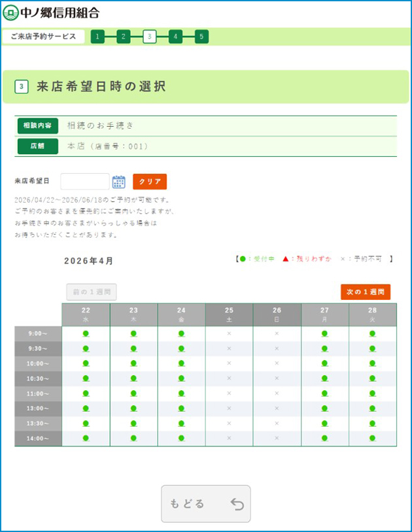The width and height of the screenshot is (412, 532).
Task: Click the 28 火 column header
Action: [x=373, y=314]
